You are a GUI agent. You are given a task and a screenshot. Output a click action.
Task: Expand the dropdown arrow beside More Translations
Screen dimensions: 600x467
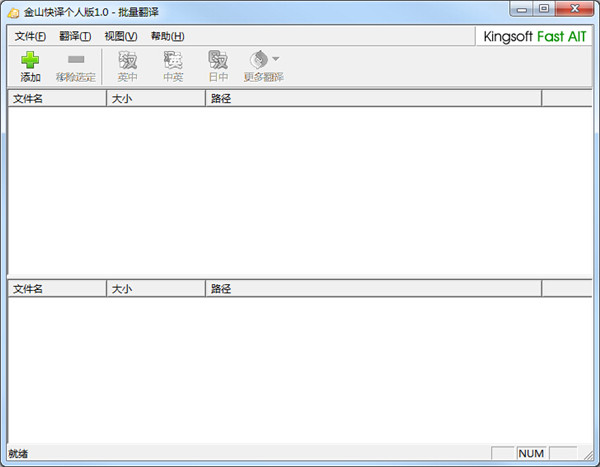[x=276, y=59]
